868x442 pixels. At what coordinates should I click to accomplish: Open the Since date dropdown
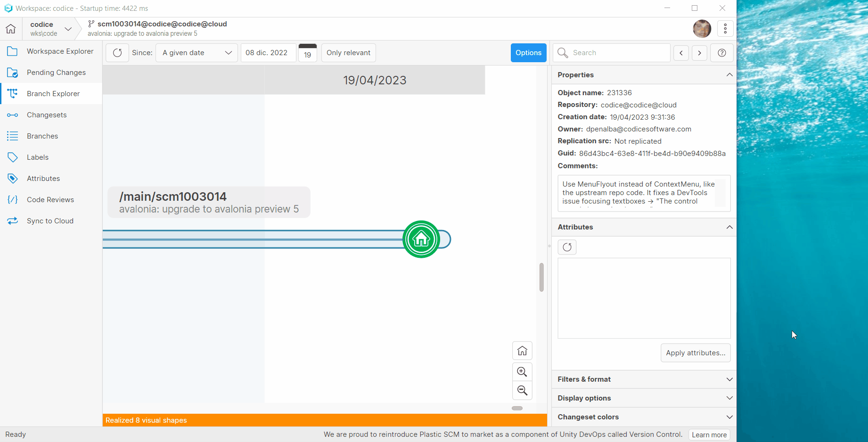point(196,52)
